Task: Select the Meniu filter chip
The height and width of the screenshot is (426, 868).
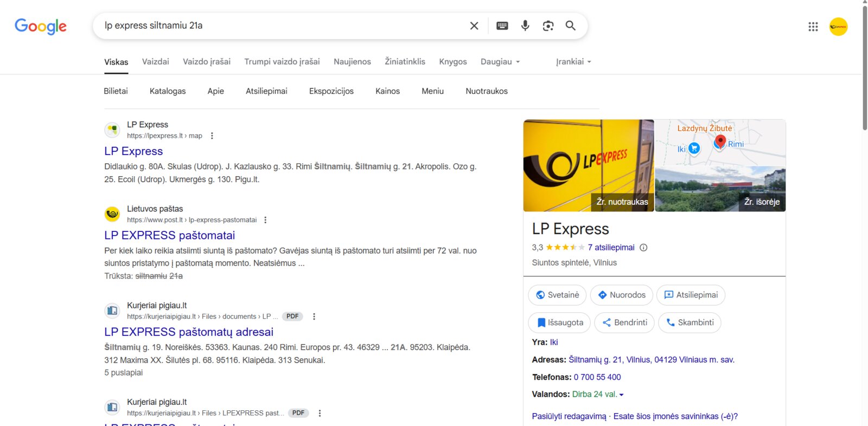Action: coord(433,91)
